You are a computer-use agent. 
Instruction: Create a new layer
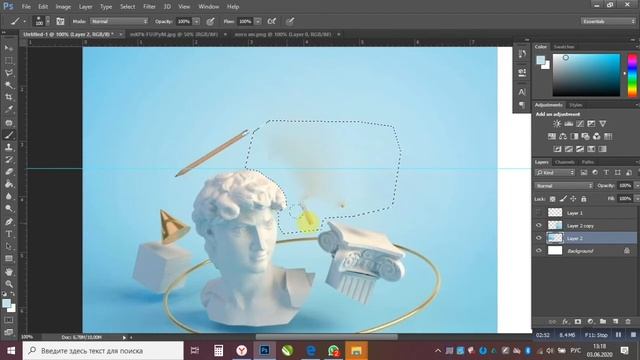click(x=616, y=322)
